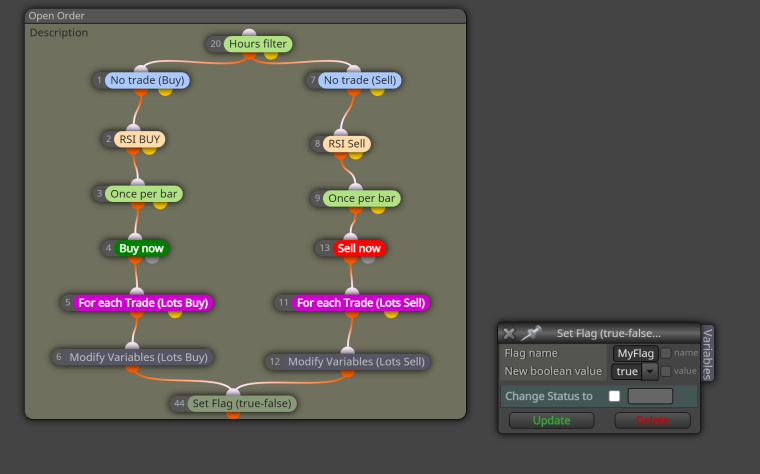The height and width of the screenshot is (474, 760).
Task: Click the block number 44 badge
Action: (179, 403)
